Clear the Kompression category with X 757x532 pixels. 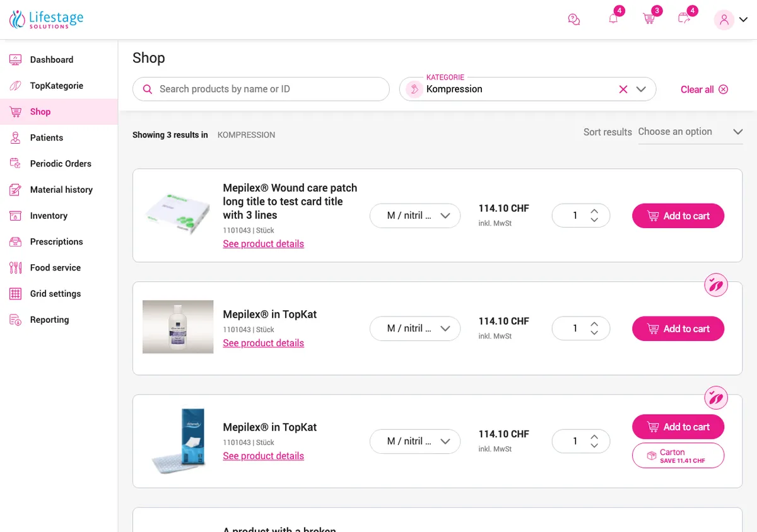click(623, 90)
